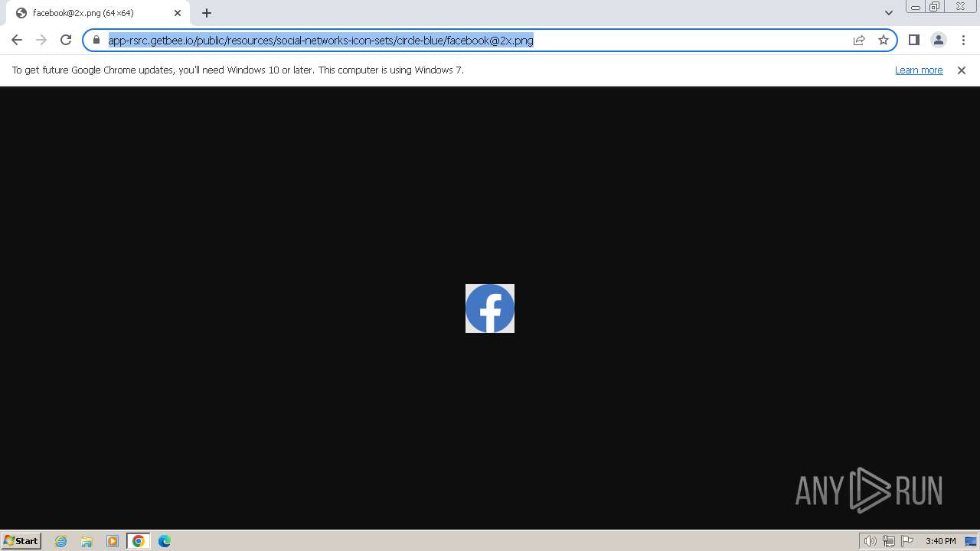Select the URL in address bar
Viewport: 980px width, 551px height.
(x=321, y=41)
